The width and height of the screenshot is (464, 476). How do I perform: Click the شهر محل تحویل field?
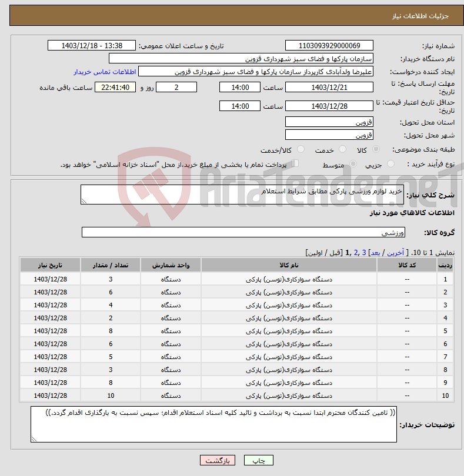[x=329, y=135]
